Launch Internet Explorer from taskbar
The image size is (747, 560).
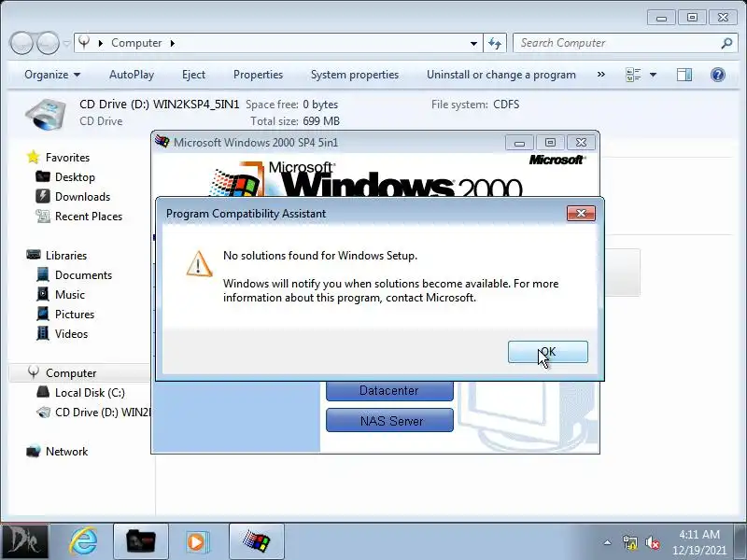click(x=83, y=541)
